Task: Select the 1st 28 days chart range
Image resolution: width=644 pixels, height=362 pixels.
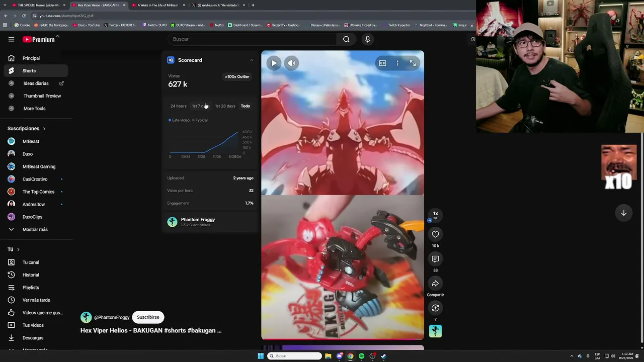Action: [x=225, y=106]
